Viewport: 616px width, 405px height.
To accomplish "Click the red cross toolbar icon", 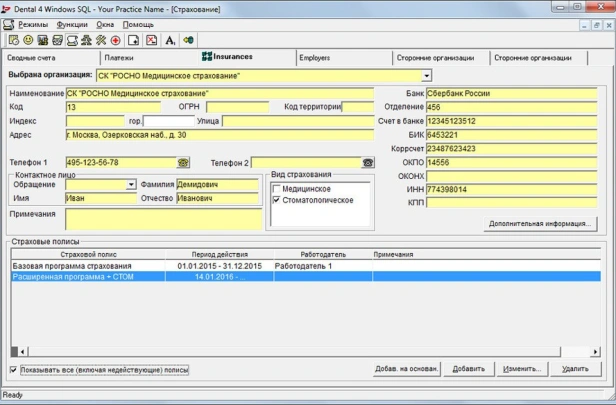I will coord(116,40).
